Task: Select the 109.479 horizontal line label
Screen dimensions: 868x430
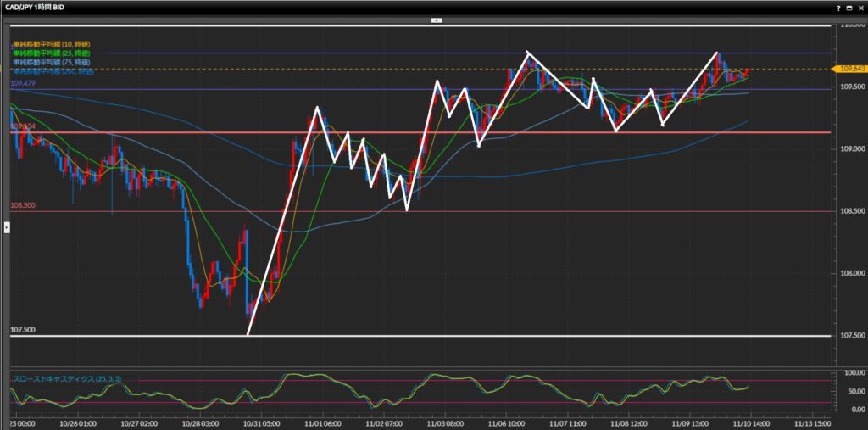Action: pyautogui.click(x=23, y=84)
